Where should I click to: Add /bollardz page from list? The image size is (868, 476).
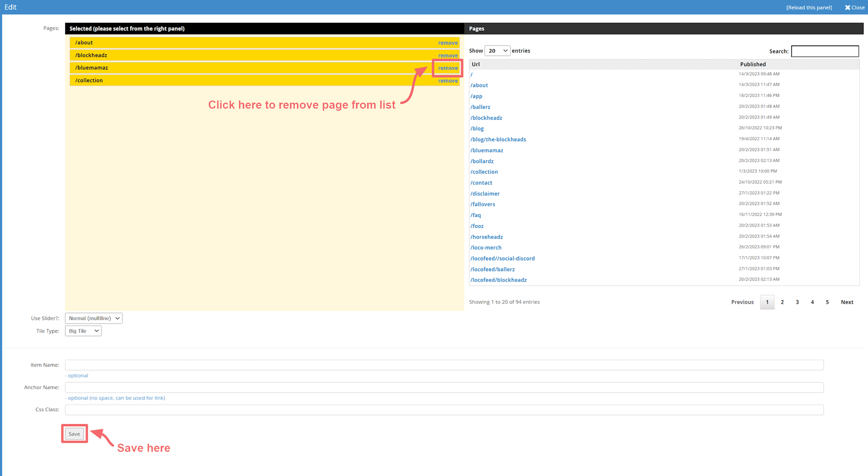click(x=482, y=161)
